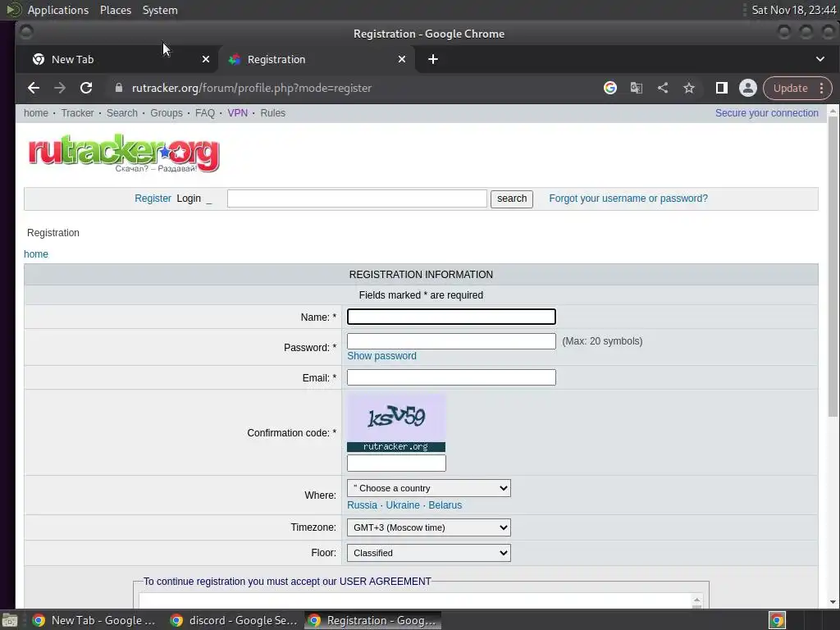This screenshot has width=840, height=630.
Task: Open the System menu
Action: click(160, 10)
